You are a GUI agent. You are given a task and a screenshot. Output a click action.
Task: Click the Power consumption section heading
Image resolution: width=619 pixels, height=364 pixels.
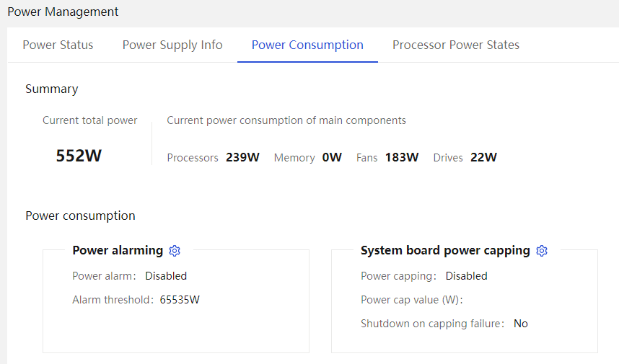(x=80, y=216)
